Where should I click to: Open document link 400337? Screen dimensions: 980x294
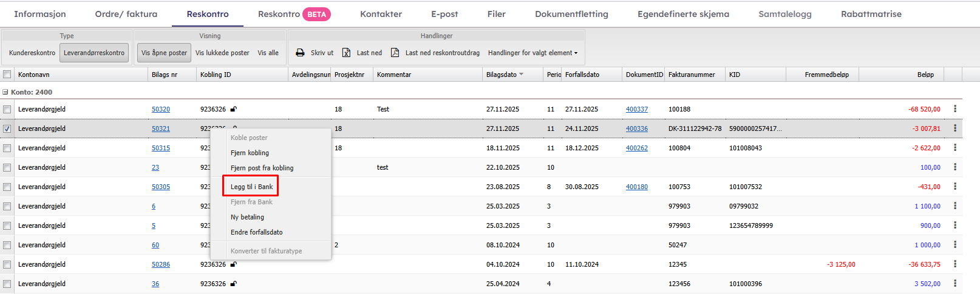(636, 109)
